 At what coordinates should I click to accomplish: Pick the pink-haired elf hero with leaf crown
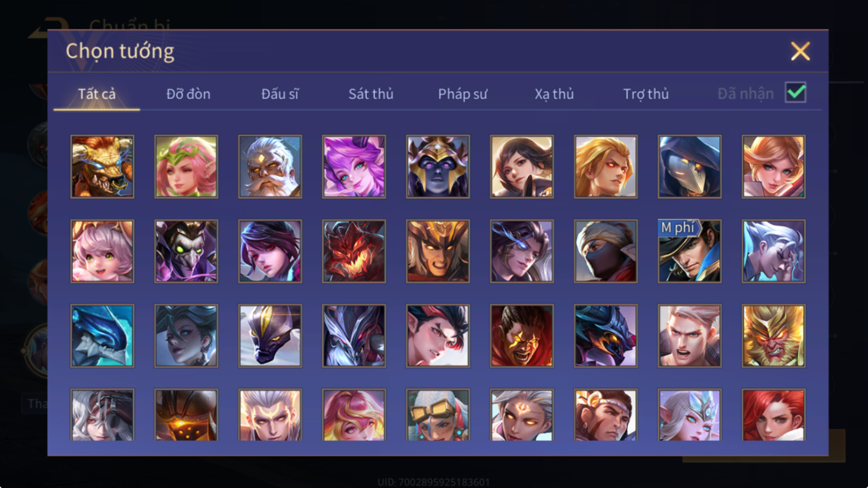click(186, 167)
